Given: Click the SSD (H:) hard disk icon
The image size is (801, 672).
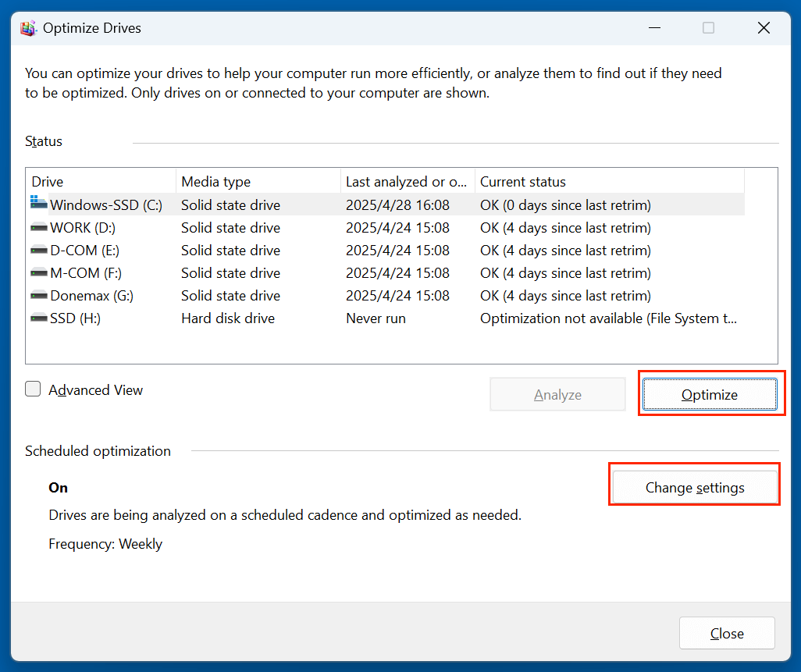Looking at the screenshot, I should point(38,318).
